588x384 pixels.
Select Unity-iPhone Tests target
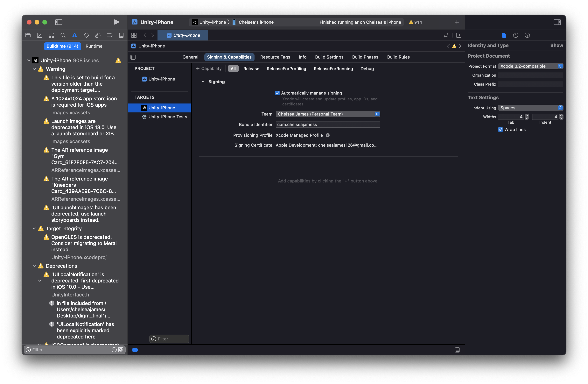[x=160, y=117]
